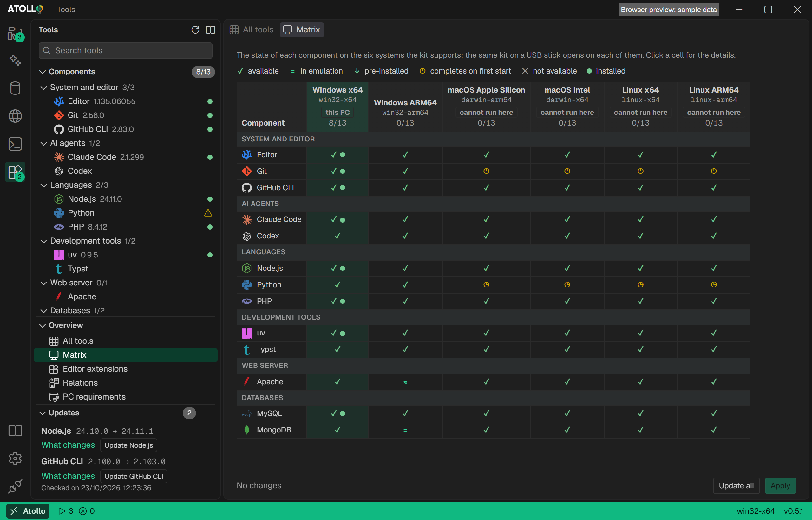Click the refresh icon in Tools header
This screenshot has height=520, width=812.
(x=195, y=30)
